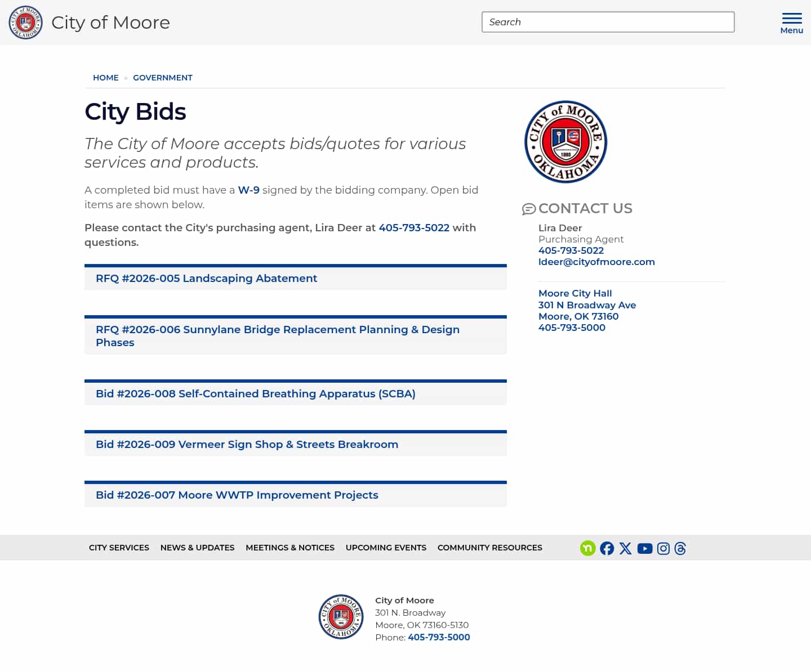Click the Nextdoor icon in the footer
Viewport: 811px width, 672px height.
click(x=587, y=548)
